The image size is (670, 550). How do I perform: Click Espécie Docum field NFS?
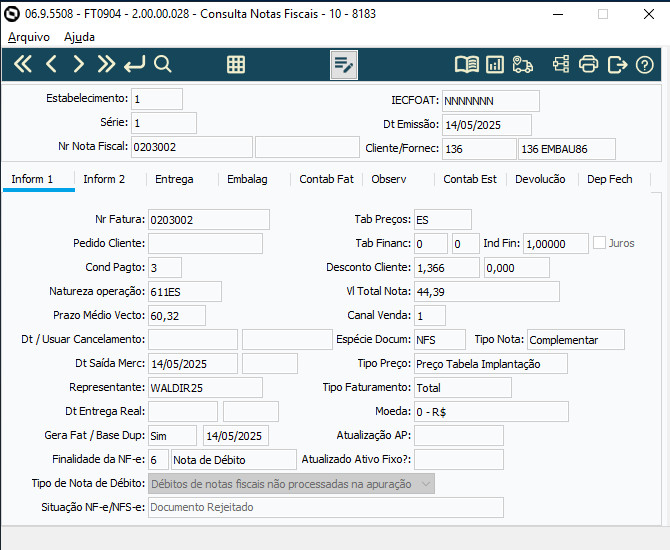click(440, 340)
